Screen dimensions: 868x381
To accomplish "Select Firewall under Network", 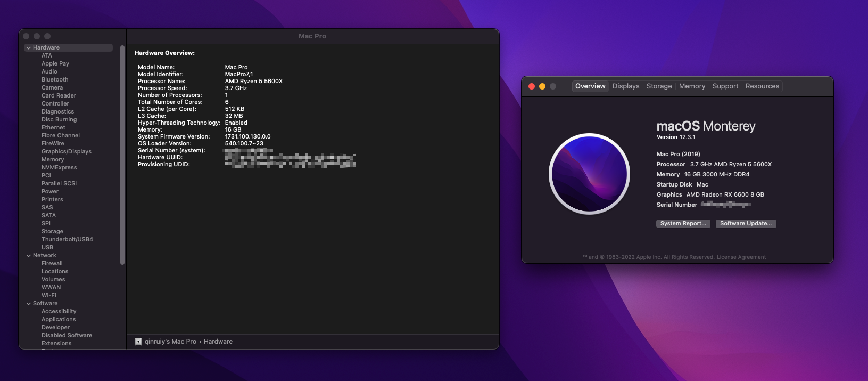I will pos(52,264).
